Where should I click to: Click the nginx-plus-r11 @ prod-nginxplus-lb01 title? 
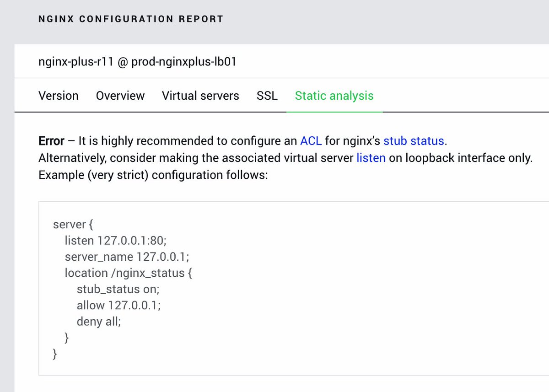point(137,62)
